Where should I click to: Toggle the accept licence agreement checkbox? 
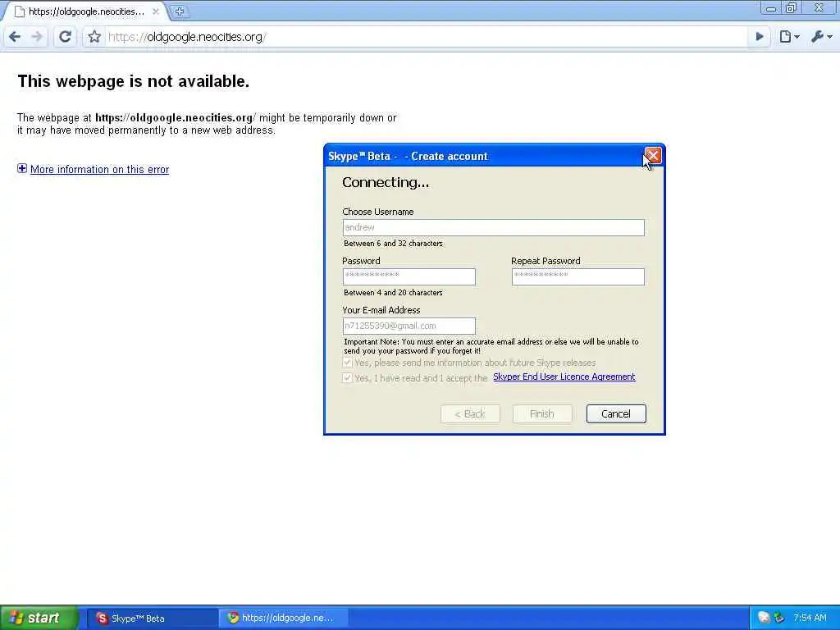pyautogui.click(x=347, y=377)
